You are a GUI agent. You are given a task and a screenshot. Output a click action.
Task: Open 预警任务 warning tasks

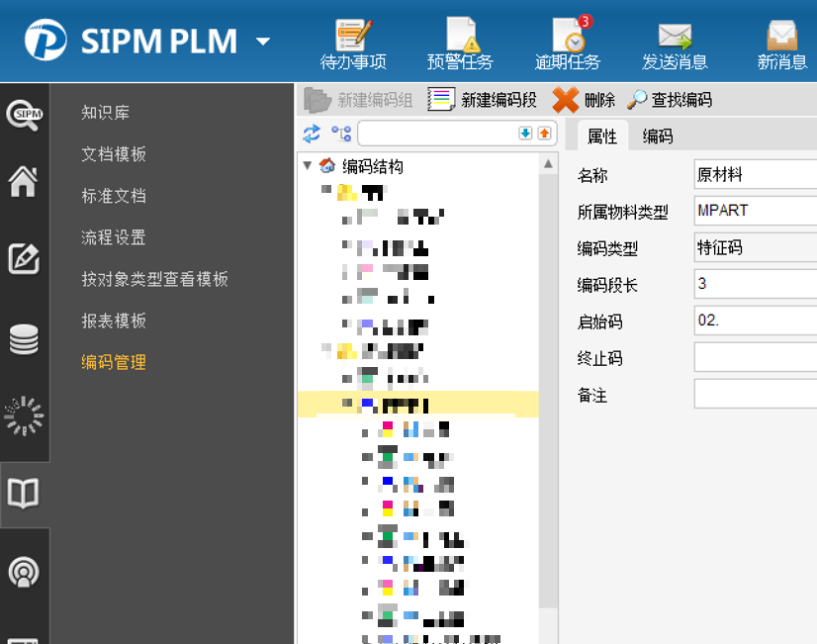click(460, 45)
